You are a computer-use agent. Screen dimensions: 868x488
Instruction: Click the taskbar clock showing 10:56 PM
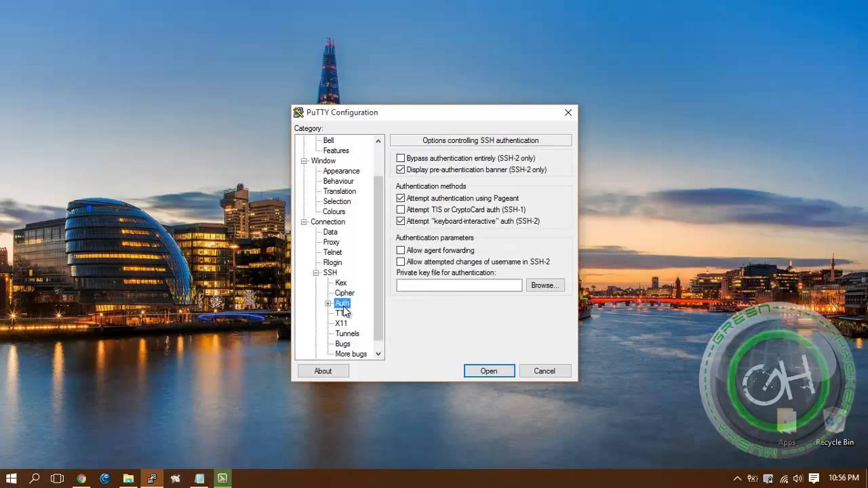tap(844, 479)
